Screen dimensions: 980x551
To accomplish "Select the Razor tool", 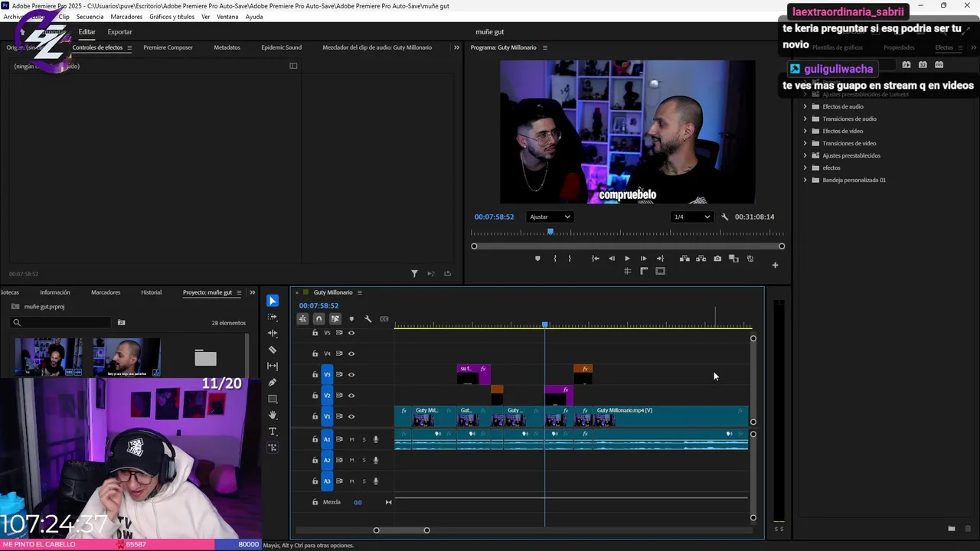I will 273,350.
